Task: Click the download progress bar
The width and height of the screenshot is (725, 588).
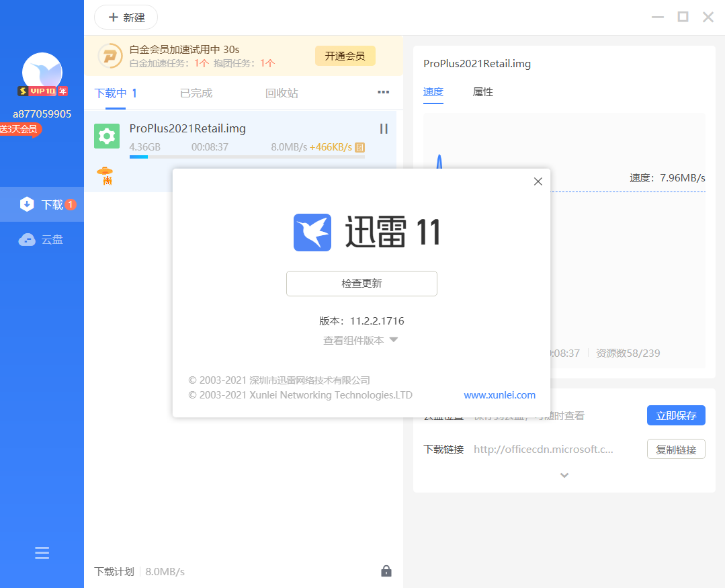Action: pos(247,157)
